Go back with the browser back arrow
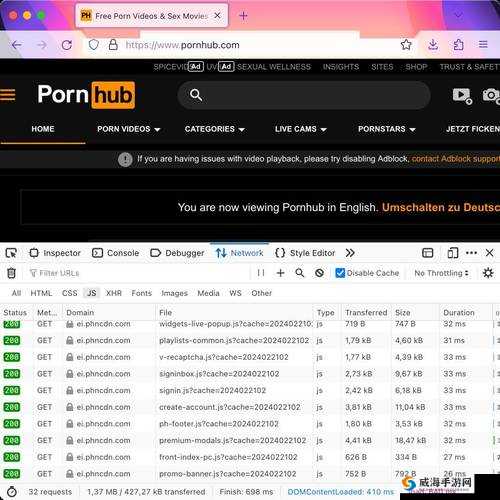The image size is (500, 500). (x=17, y=45)
